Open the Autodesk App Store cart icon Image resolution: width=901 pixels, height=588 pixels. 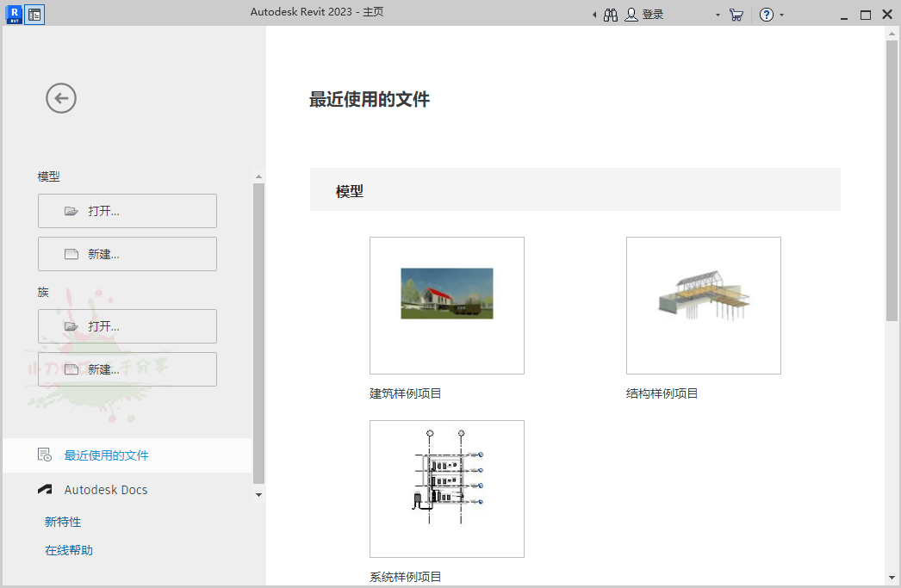736,14
